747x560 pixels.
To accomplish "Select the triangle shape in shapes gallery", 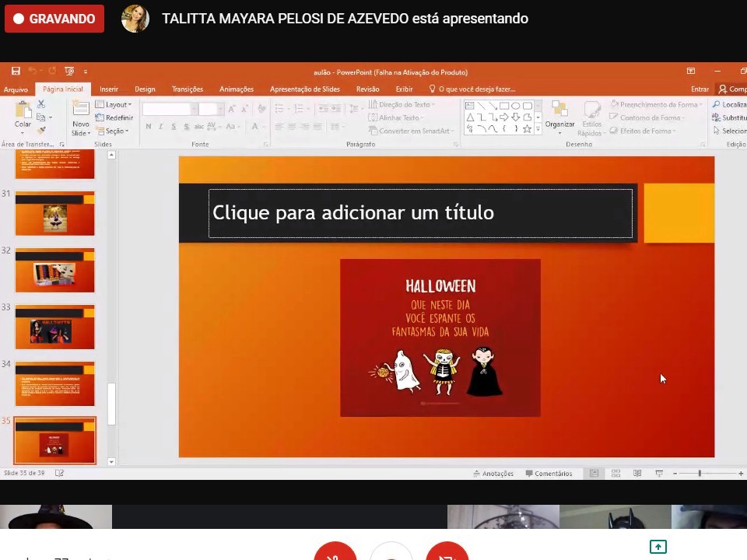I will click(470, 117).
